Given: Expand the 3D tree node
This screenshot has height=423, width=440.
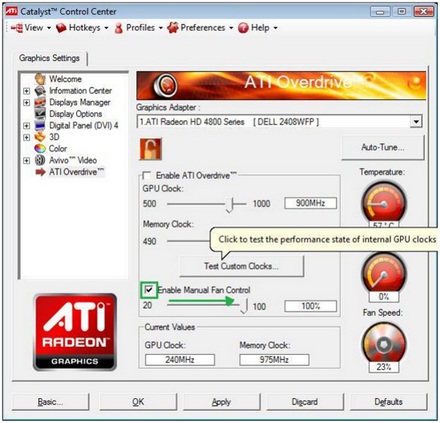Looking at the screenshot, I should [27, 137].
